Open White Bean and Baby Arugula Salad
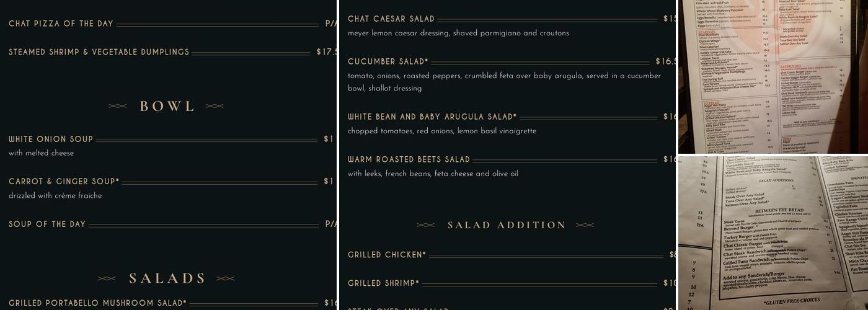868x310 pixels. click(432, 117)
